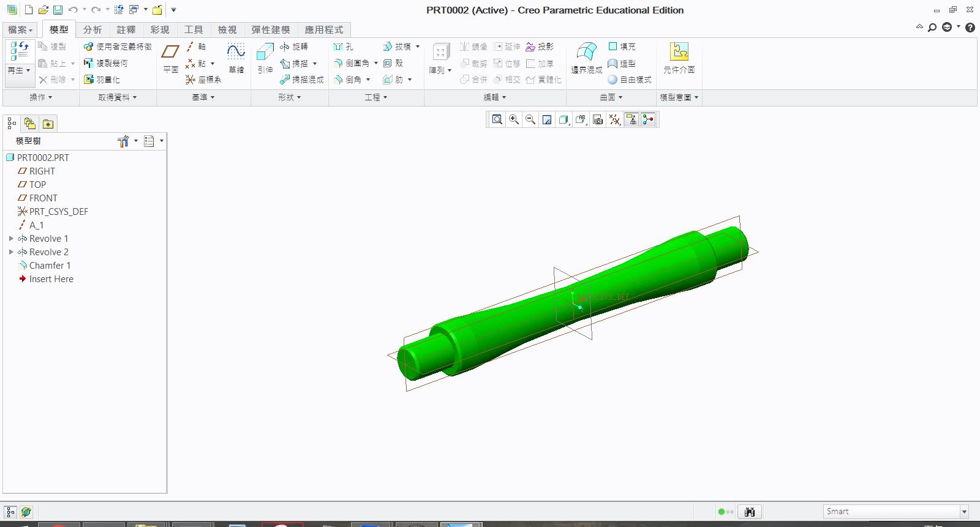Switch to the Analysis (分析) tab

point(92,29)
